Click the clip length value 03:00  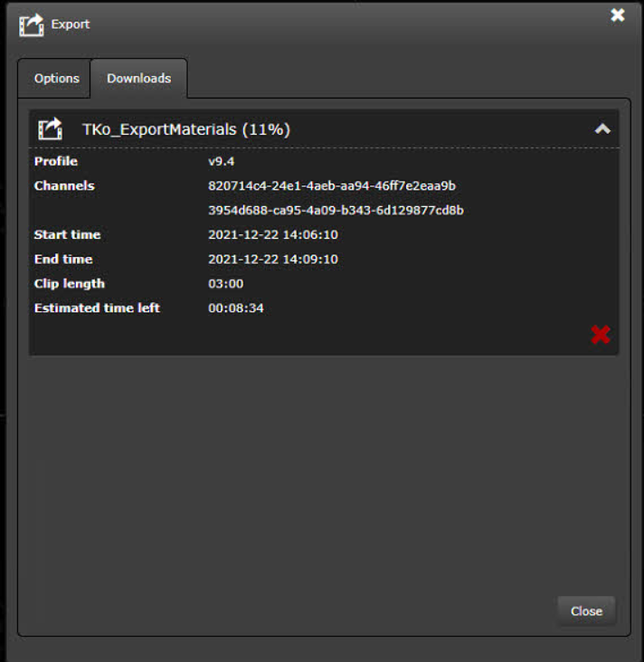coord(226,284)
